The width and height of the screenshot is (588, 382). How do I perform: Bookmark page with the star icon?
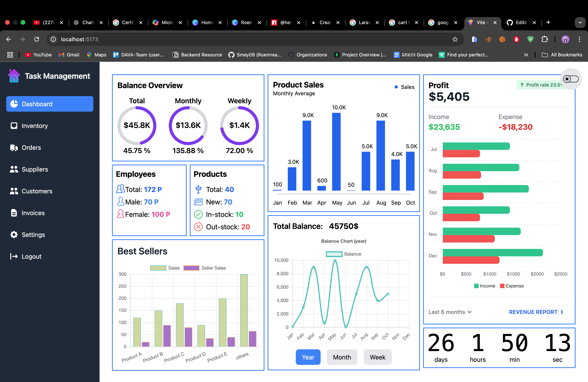(x=455, y=39)
